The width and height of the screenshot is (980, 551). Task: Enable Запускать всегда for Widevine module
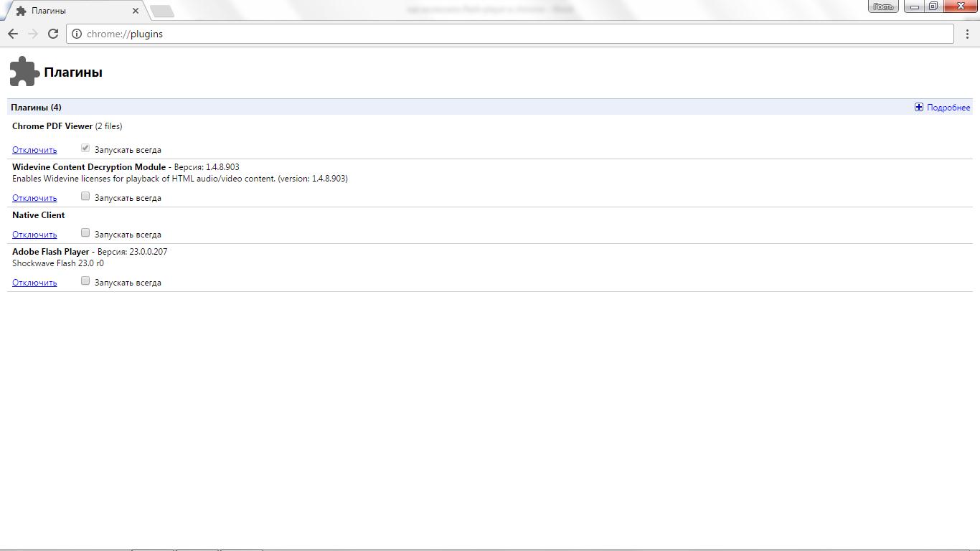click(x=85, y=197)
